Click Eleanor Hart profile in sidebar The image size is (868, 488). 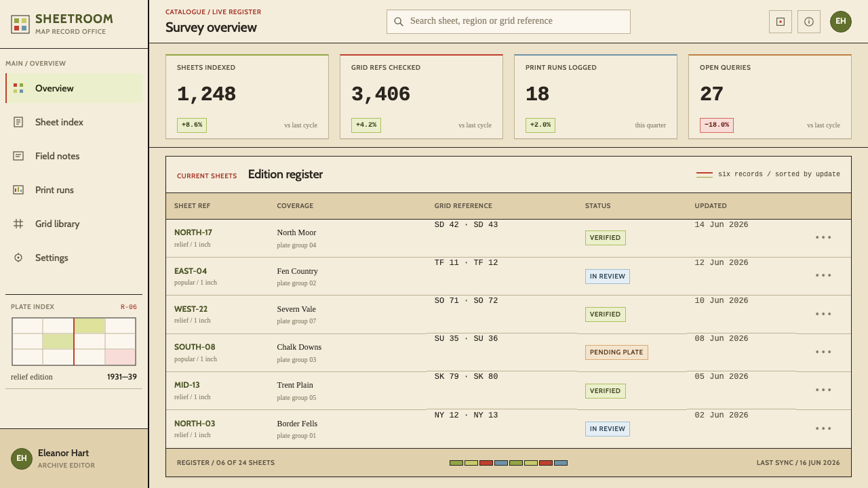[74, 458]
